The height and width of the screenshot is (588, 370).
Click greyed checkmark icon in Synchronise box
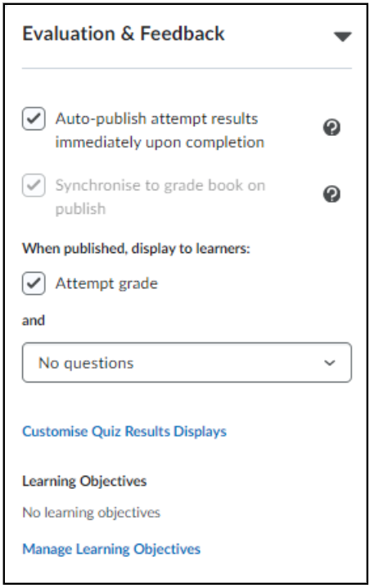(34, 185)
